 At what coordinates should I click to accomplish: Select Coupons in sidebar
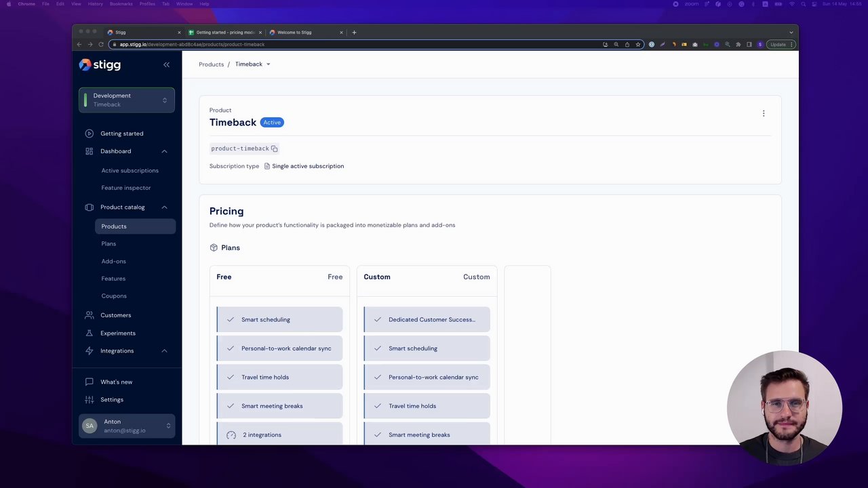pos(114,296)
